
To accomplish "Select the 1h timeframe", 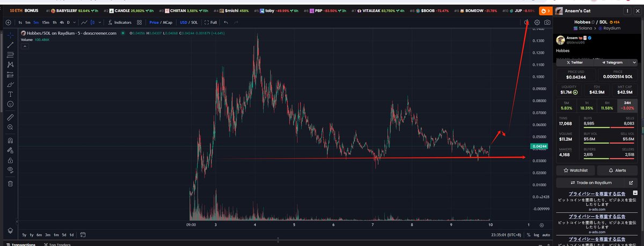I will pyautogui.click(x=55, y=23).
